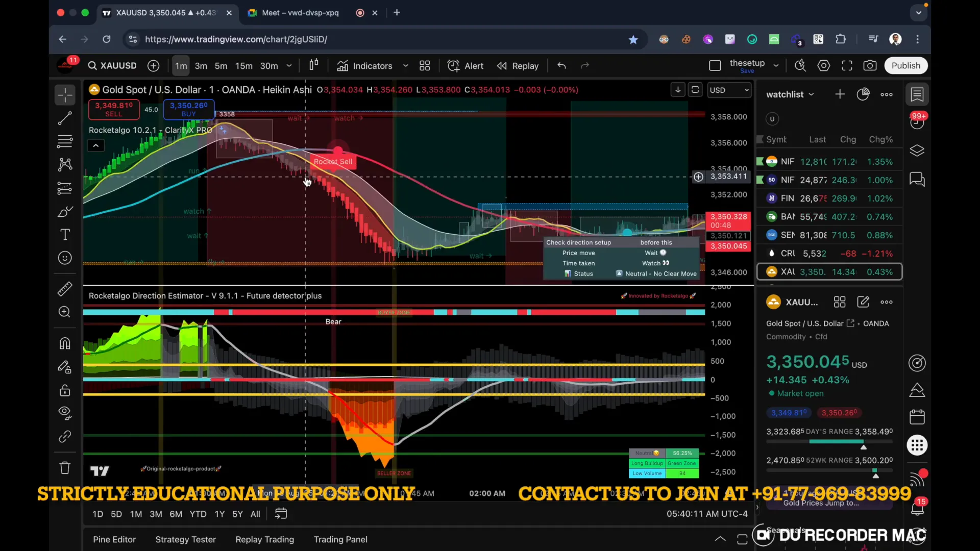The image size is (980, 551).
Task: Add symbol to watchlist plus icon
Action: pos(840,94)
